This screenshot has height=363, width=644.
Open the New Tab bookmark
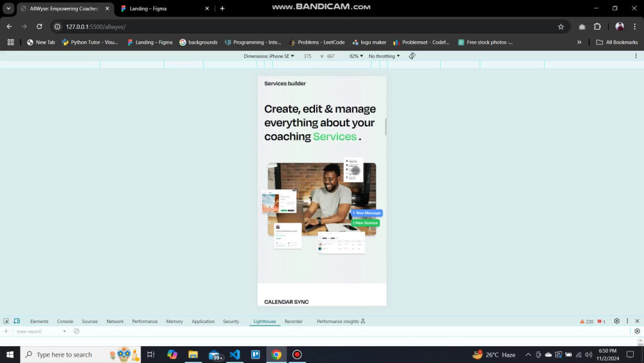coord(41,42)
